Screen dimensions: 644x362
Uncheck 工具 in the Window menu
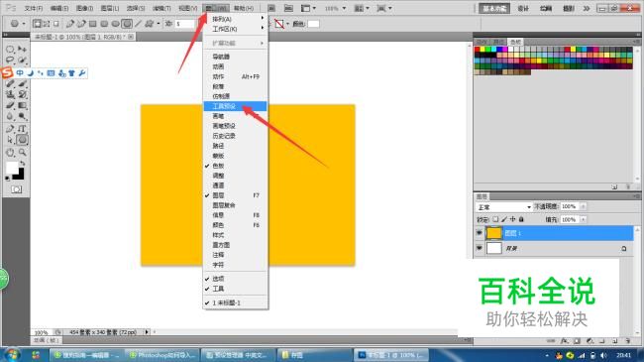point(236,289)
